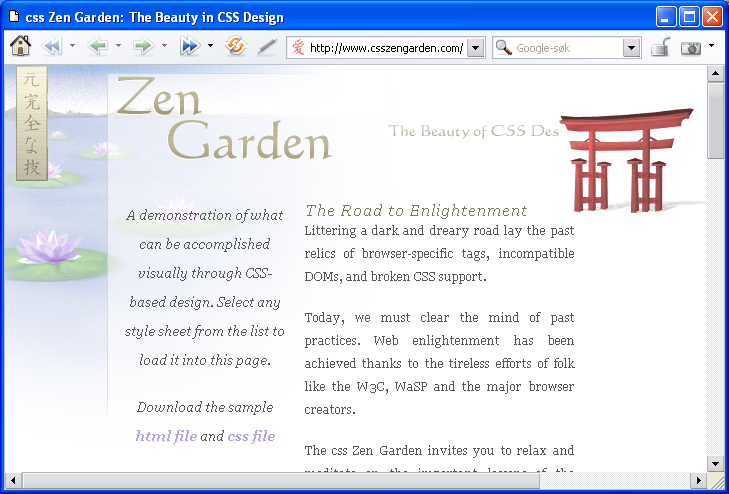The height and width of the screenshot is (494, 729).
Task: Click the padlock security icon
Action: (x=660, y=47)
